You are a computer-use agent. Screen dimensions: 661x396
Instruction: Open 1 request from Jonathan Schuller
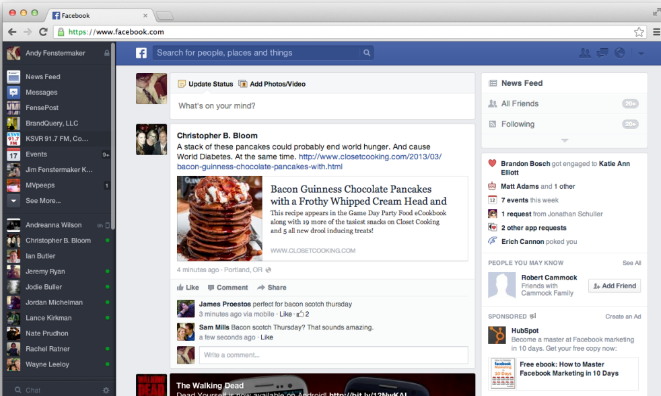(x=552, y=214)
